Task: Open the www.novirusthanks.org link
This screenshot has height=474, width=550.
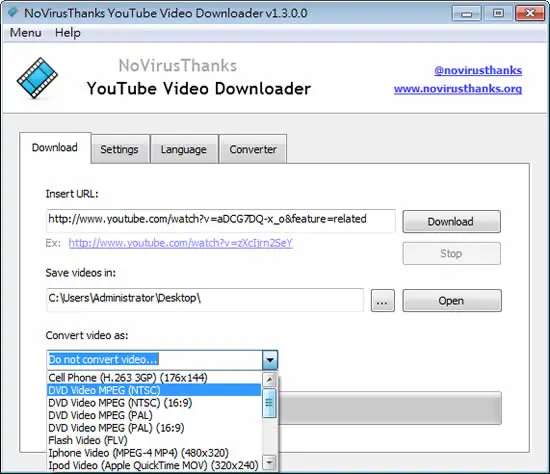Action: [x=458, y=89]
